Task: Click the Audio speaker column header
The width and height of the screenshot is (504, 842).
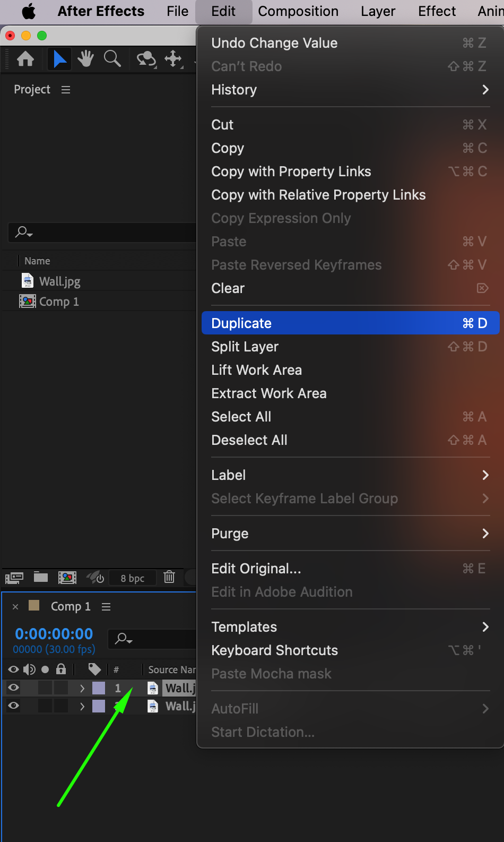Action: coord(29,669)
